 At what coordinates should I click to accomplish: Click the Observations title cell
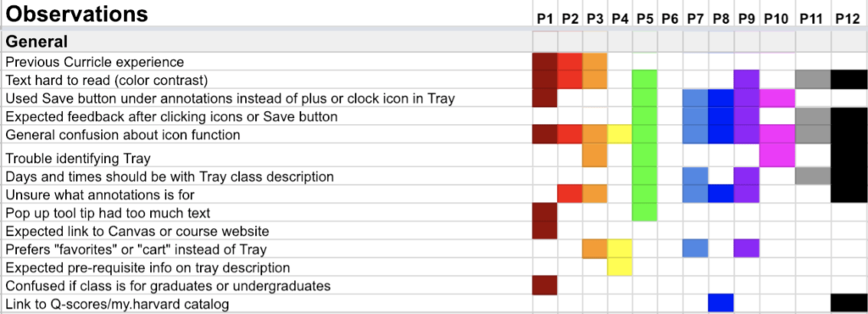click(76, 14)
